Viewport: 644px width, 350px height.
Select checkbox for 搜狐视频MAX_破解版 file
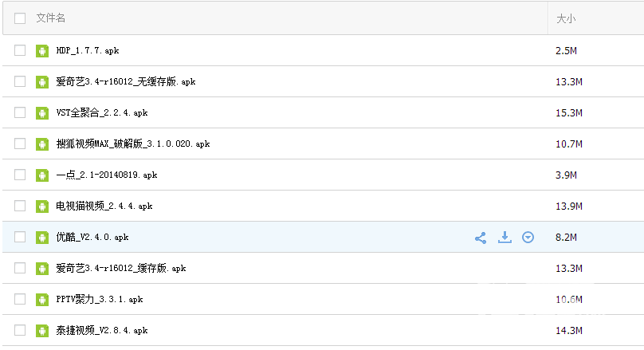coord(20,144)
